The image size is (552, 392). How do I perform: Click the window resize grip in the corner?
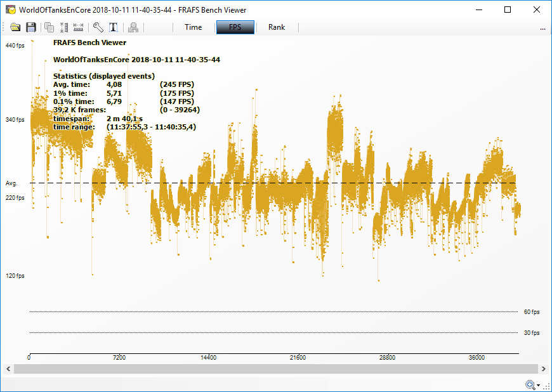[547, 387]
